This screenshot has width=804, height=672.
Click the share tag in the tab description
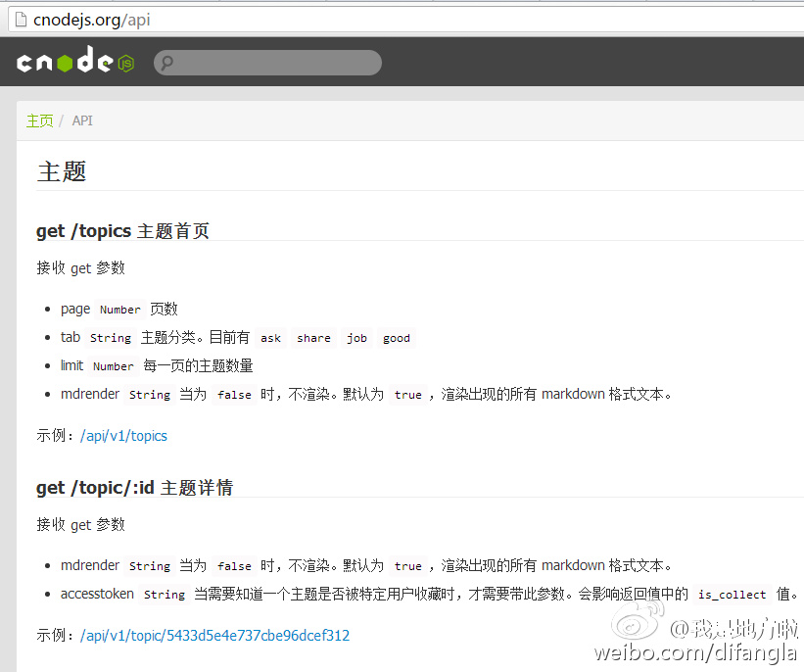(313, 338)
